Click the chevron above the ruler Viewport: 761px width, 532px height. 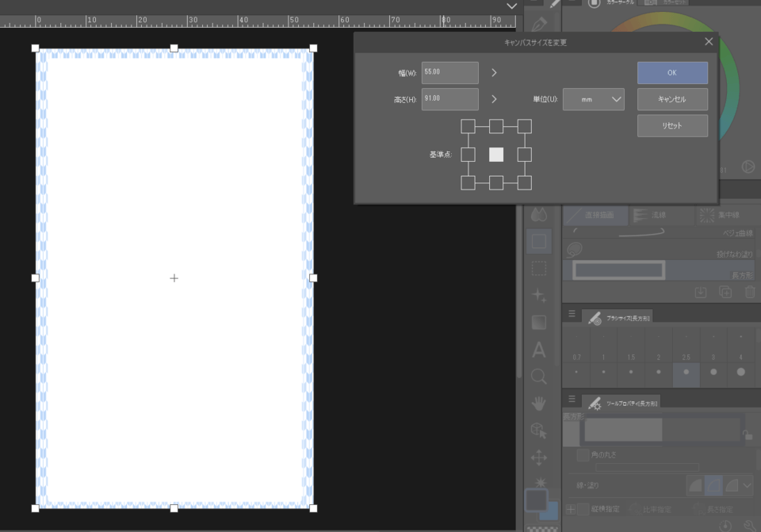point(511,6)
